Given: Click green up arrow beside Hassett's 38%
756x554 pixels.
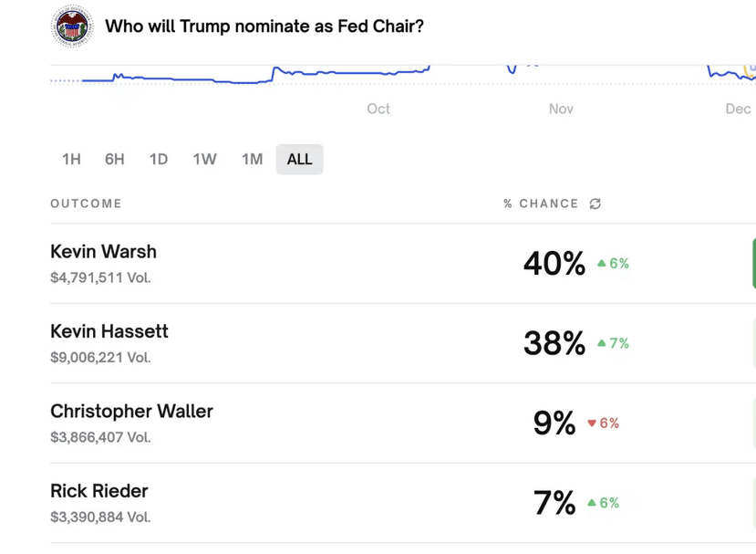Looking at the screenshot, I should [x=602, y=344].
